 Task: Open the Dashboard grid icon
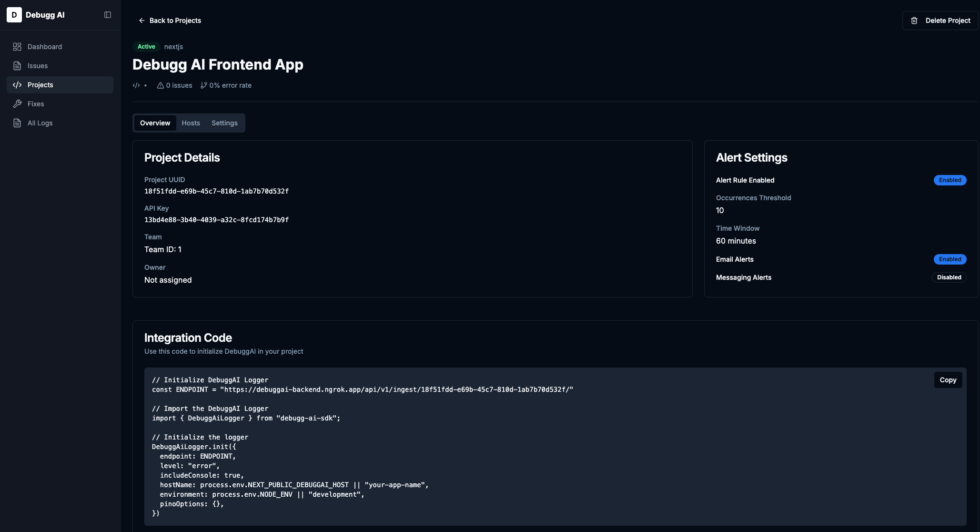coord(17,47)
